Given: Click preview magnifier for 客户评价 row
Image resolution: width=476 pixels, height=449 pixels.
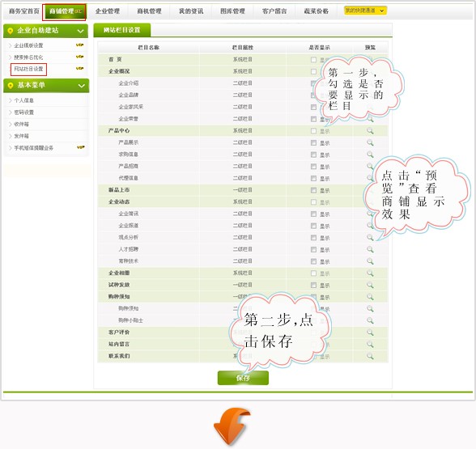Looking at the screenshot, I should coord(370,333).
